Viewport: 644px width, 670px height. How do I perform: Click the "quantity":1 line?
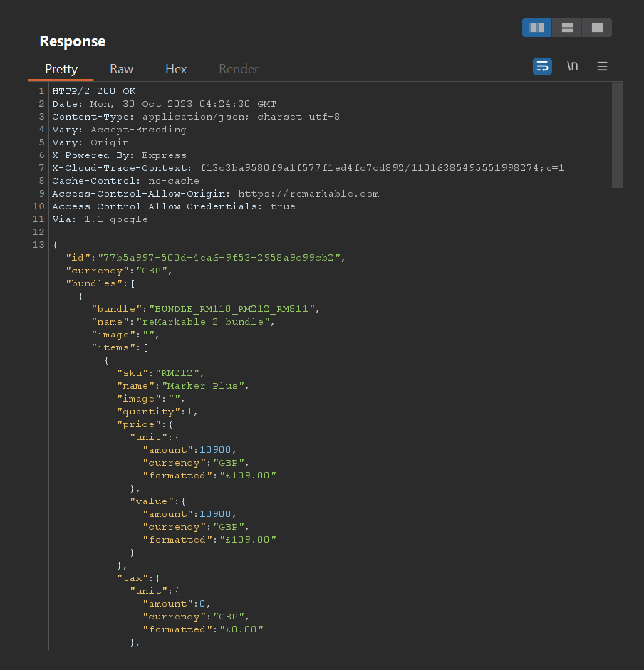pyautogui.click(x=157, y=412)
